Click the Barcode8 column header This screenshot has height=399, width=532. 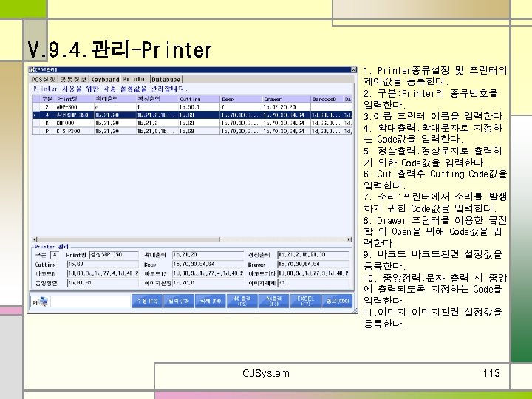tap(327, 99)
